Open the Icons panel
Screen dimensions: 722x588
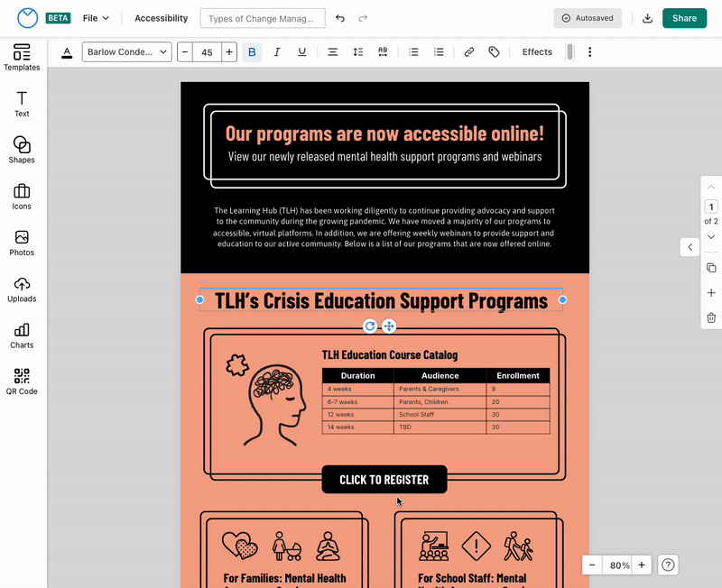click(22, 197)
